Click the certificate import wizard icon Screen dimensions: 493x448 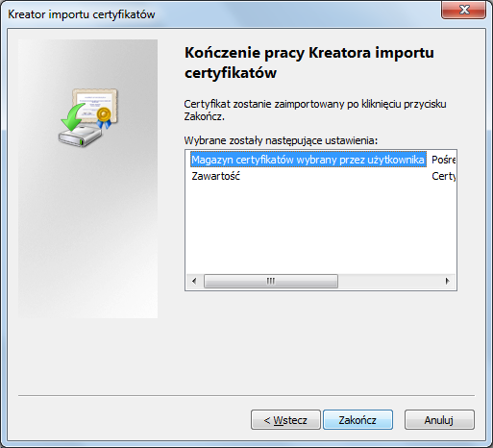(x=88, y=118)
